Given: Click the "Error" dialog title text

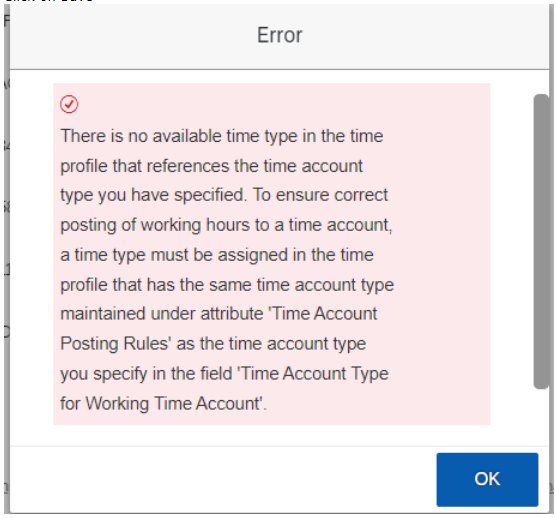Looking at the screenshot, I should click(279, 35).
